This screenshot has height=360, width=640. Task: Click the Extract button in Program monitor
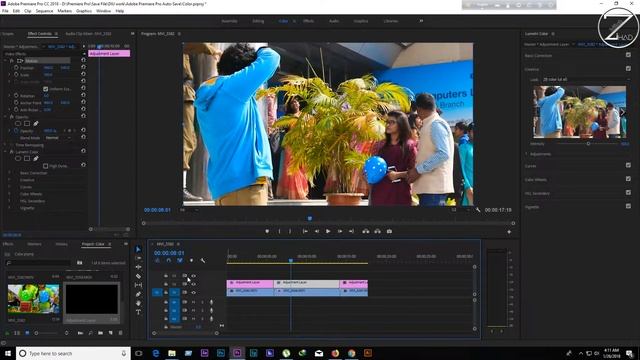[x=378, y=231]
